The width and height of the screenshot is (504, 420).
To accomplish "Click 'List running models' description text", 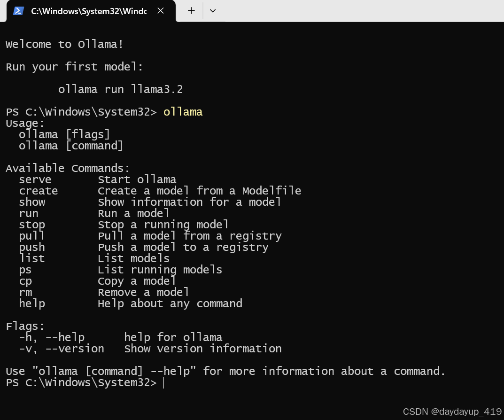I will 160,270.
